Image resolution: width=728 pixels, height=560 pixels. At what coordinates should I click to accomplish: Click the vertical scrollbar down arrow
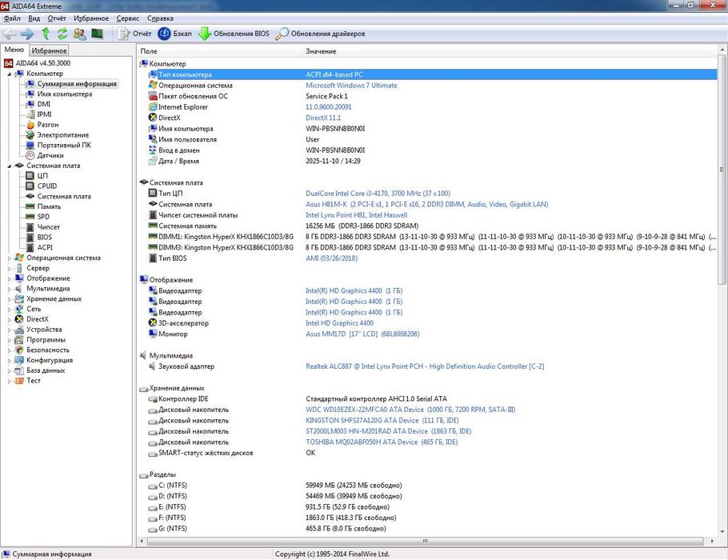tap(722, 532)
